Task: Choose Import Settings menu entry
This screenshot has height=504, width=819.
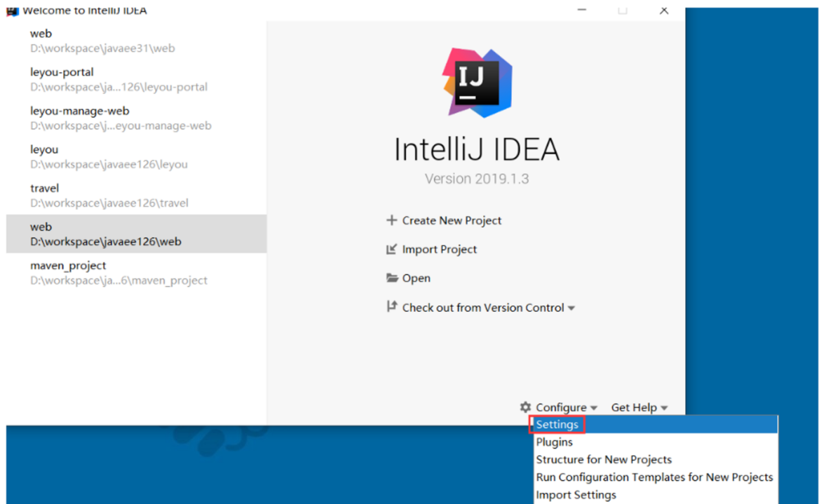Action: click(x=655, y=495)
